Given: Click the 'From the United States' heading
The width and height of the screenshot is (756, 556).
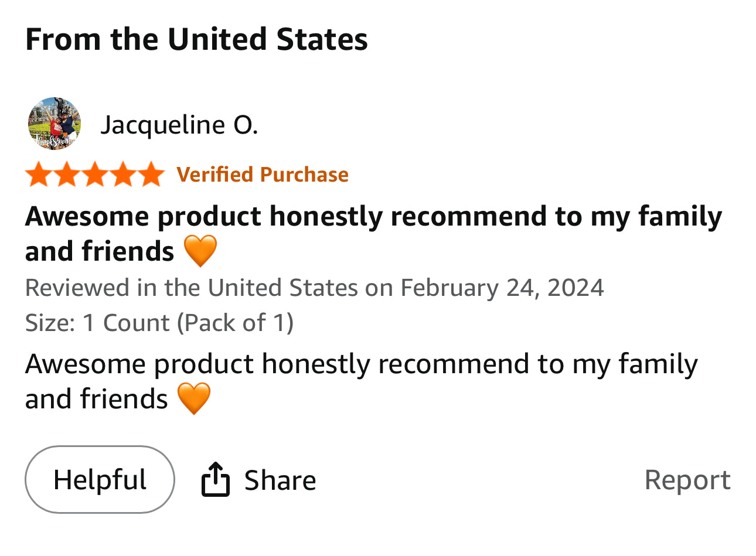Looking at the screenshot, I should (196, 39).
